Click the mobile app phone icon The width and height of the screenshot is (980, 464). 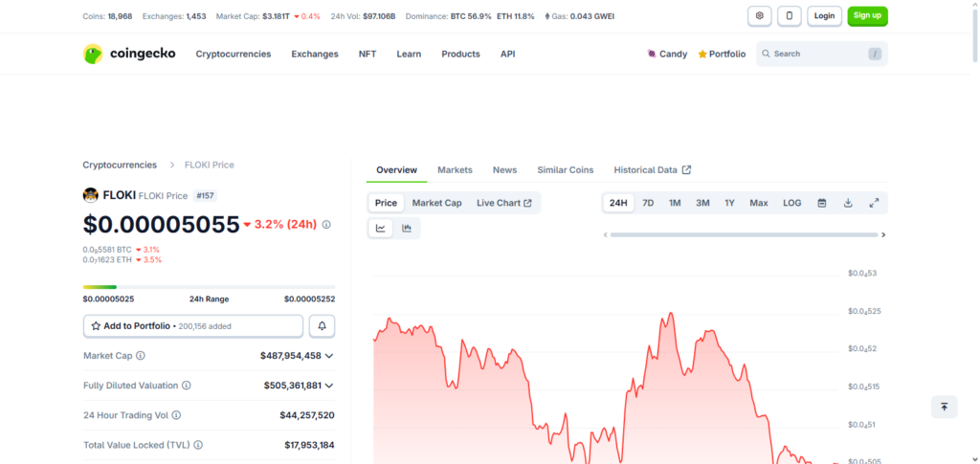790,16
